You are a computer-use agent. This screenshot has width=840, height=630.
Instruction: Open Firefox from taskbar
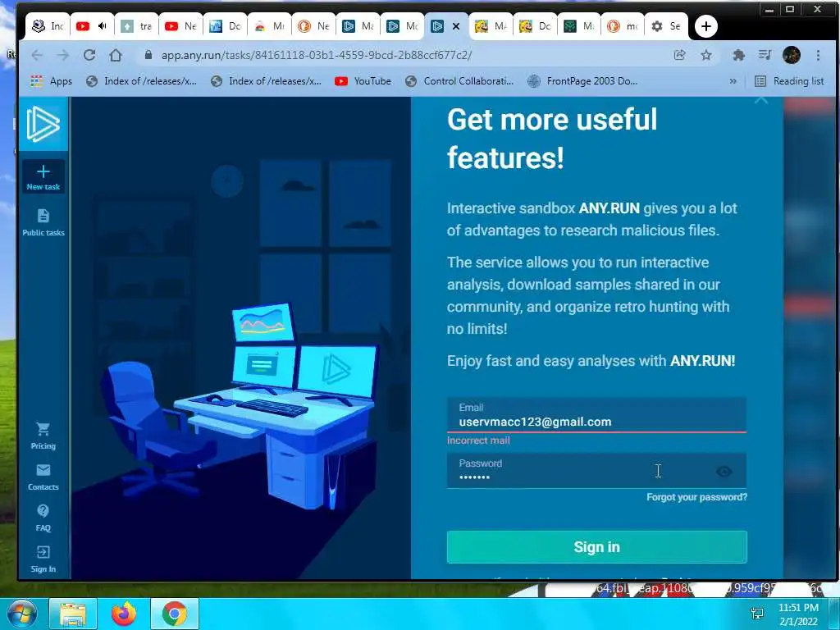click(124, 614)
